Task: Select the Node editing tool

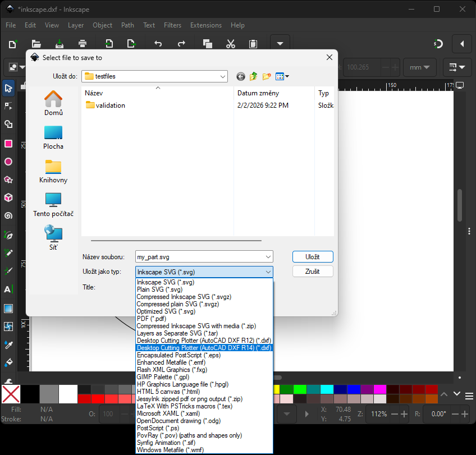Action: pyautogui.click(x=8, y=106)
